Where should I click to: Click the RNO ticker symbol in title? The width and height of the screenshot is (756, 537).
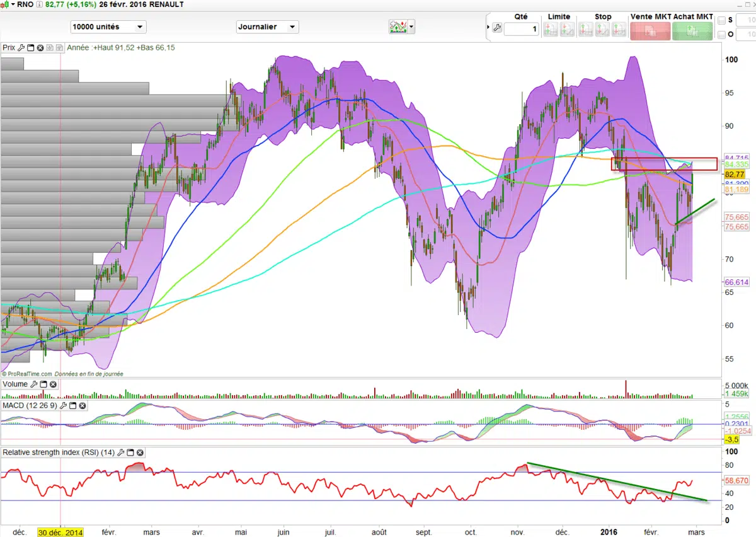[x=25, y=4]
